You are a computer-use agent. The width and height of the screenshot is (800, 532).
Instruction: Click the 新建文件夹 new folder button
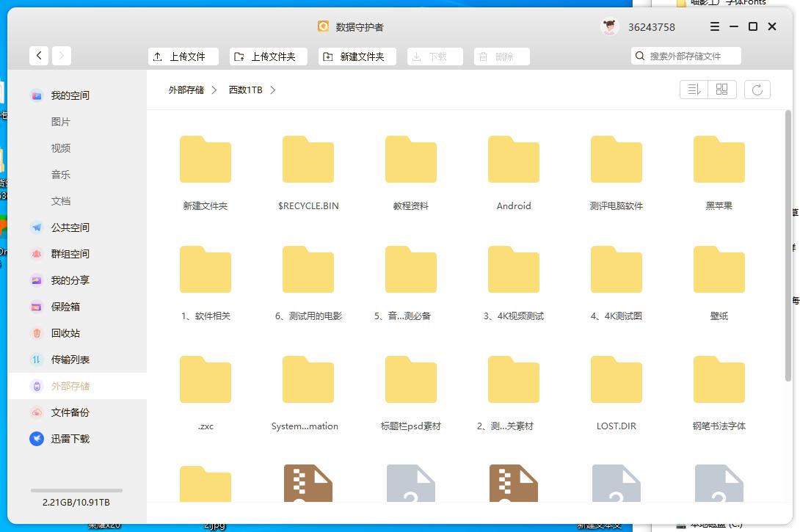coord(357,56)
